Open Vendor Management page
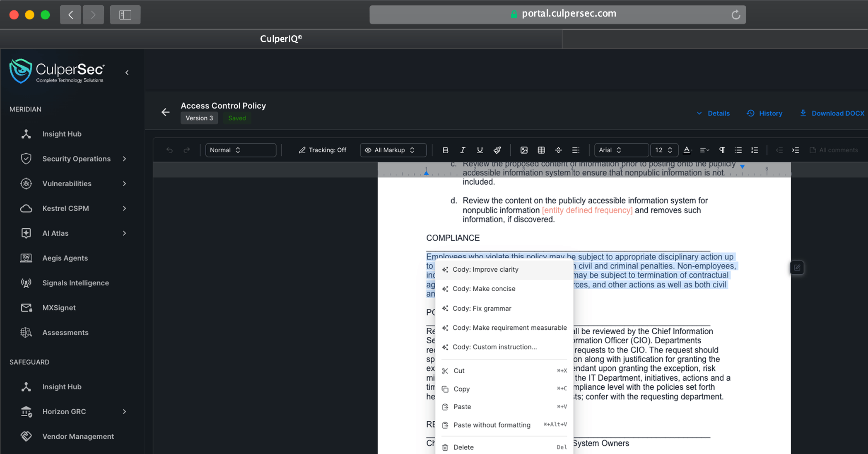868x454 pixels. [x=78, y=436]
